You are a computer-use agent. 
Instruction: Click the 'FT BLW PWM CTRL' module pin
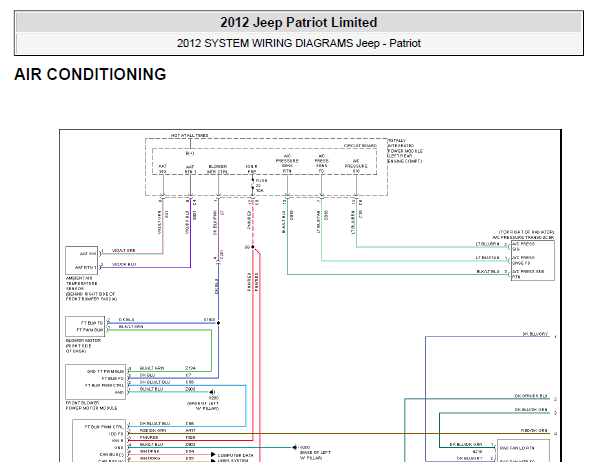104,385
